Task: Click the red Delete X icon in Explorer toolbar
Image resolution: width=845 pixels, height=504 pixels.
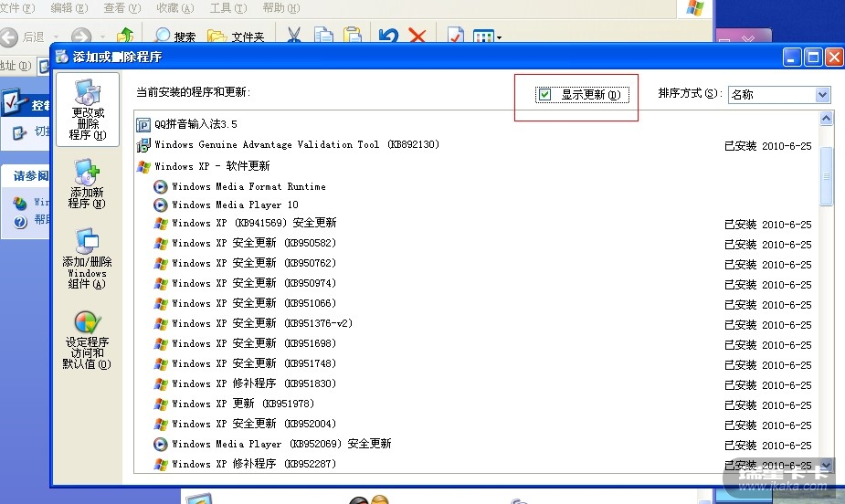Action: pos(417,37)
